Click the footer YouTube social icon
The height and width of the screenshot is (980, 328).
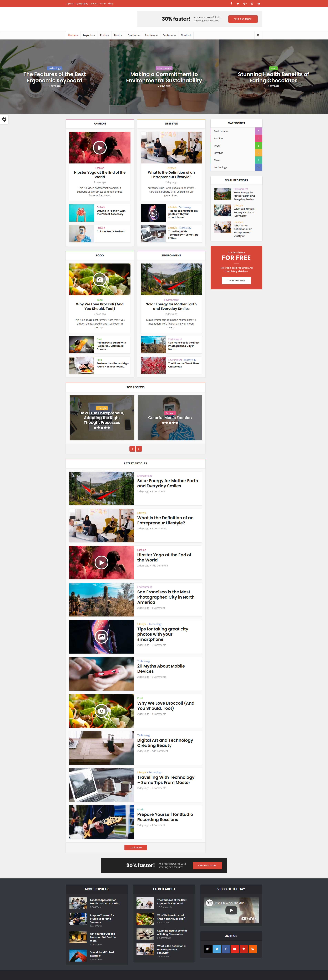[235, 949]
